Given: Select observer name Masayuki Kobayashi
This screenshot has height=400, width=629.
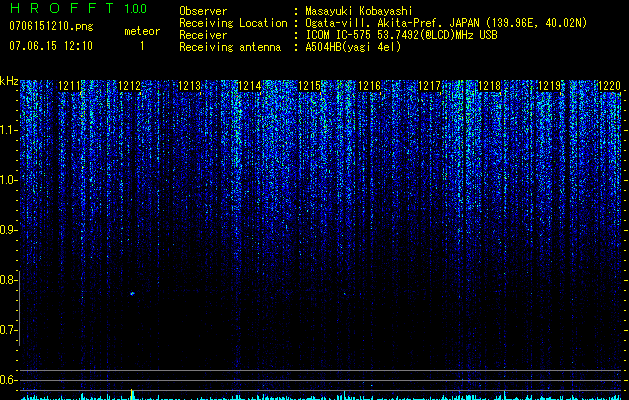Looking at the screenshot, I should [359, 11].
